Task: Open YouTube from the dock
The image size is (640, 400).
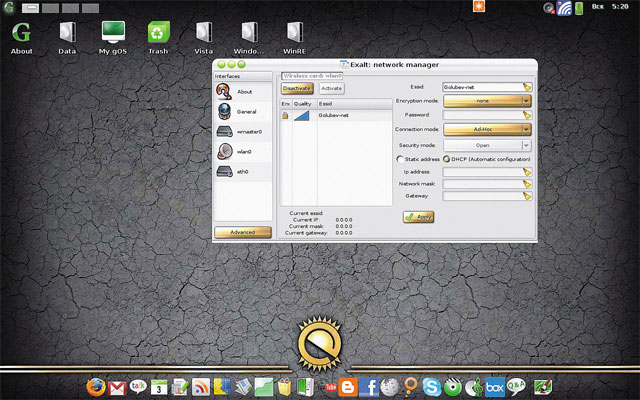Action: [x=330, y=386]
